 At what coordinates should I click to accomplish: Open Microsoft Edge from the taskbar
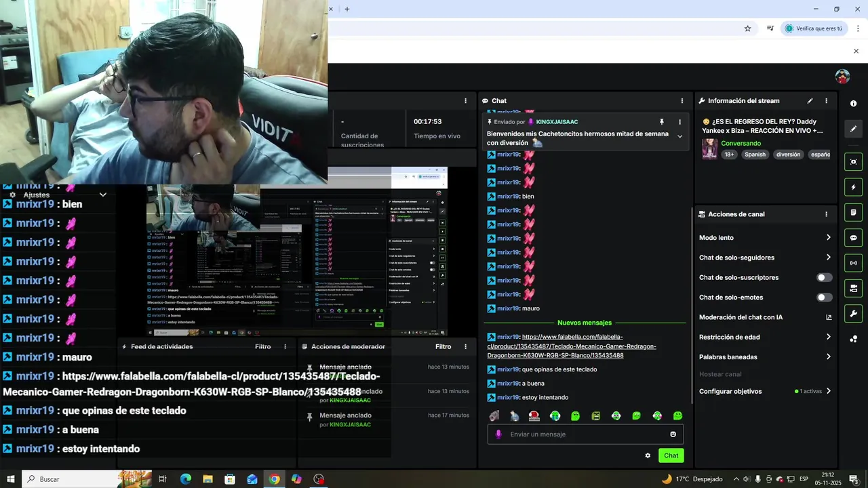185,479
